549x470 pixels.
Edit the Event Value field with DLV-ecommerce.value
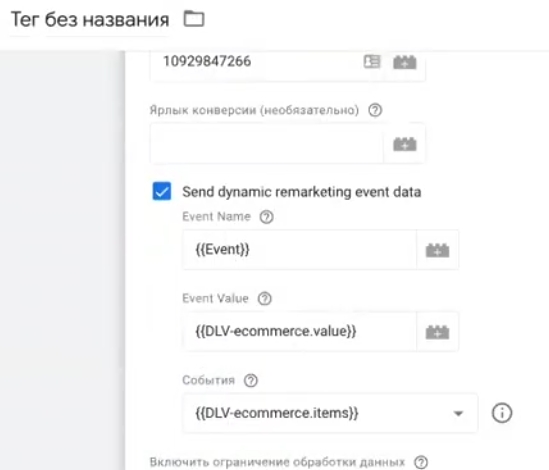pyautogui.click(x=299, y=331)
